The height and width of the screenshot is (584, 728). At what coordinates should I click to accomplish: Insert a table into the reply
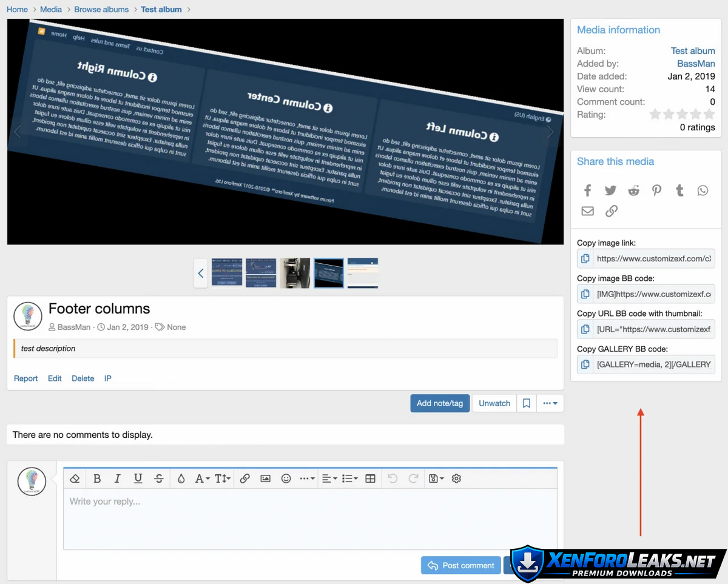tap(370, 478)
